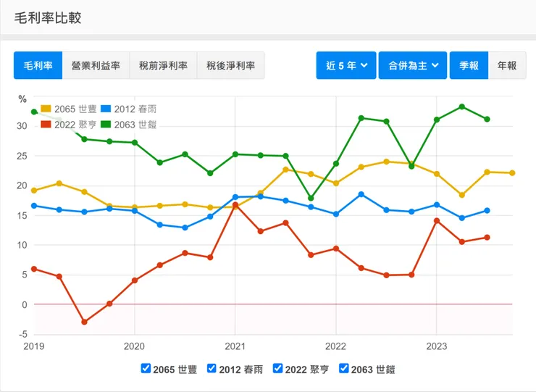Select the 季報 quarterly button

(469, 65)
